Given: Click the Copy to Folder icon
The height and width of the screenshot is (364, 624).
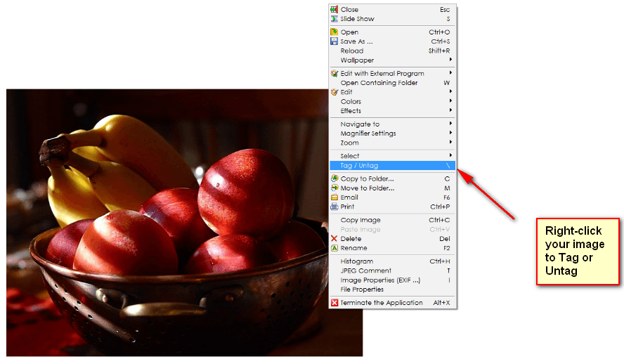Looking at the screenshot, I should click(334, 178).
